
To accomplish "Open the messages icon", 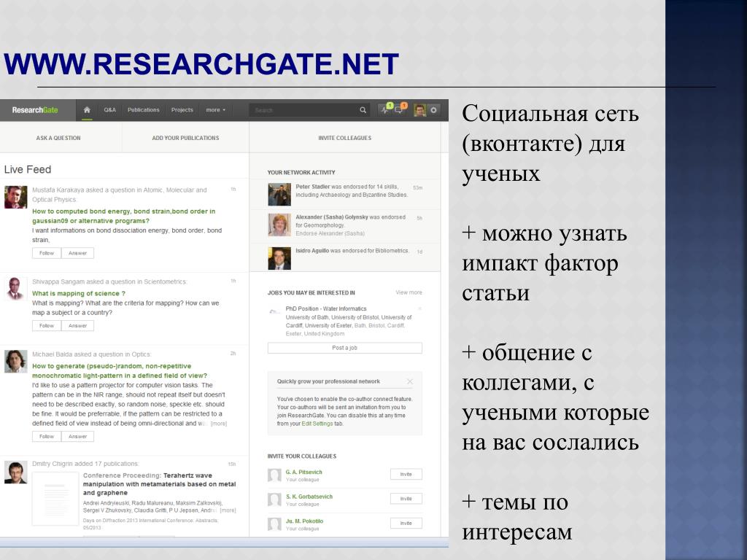I will [x=400, y=109].
